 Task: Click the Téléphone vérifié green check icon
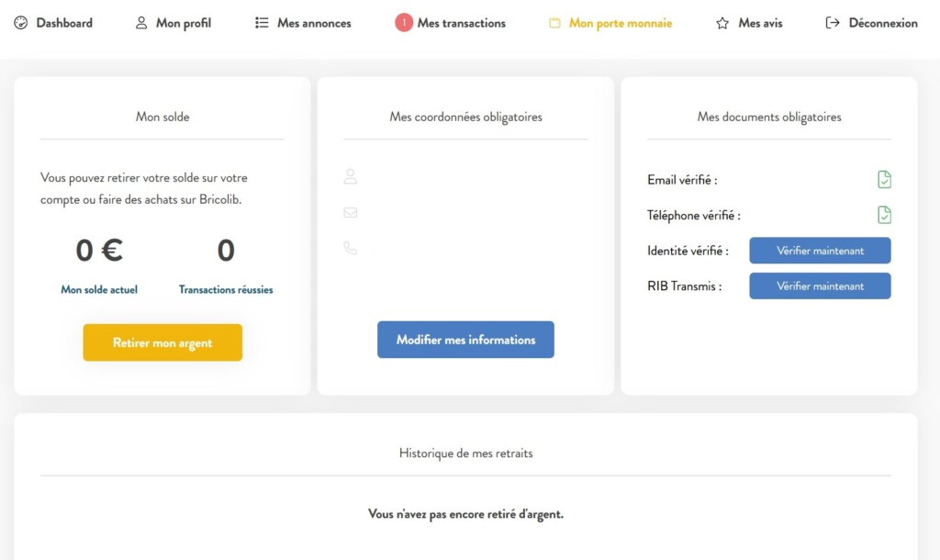coord(884,215)
